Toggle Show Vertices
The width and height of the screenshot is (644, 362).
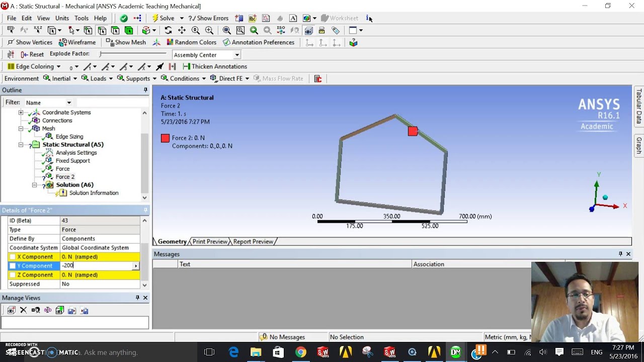(30, 42)
